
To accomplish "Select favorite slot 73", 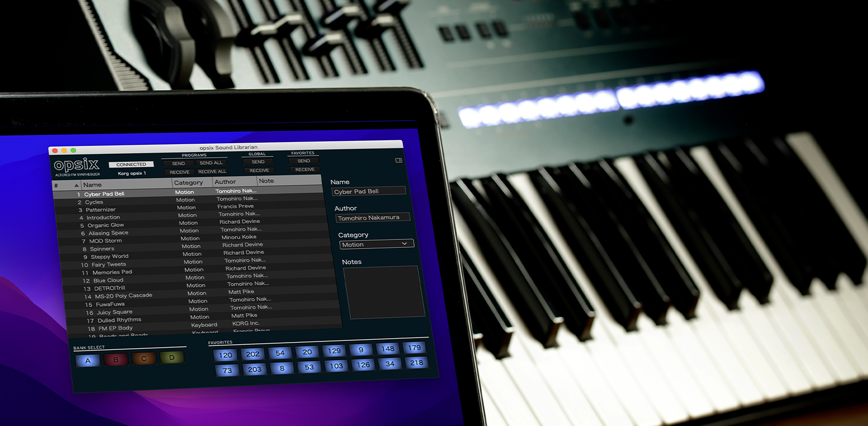I will click(x=227, y=370).
